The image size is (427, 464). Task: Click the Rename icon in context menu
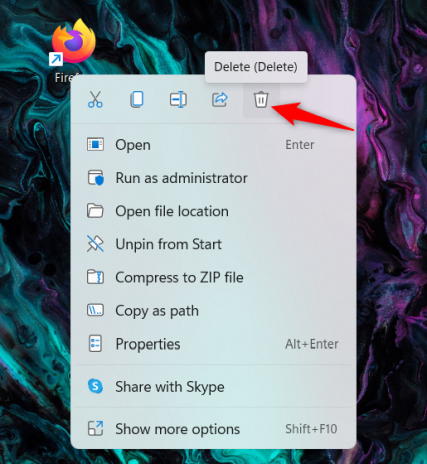[x=178, y=100]
